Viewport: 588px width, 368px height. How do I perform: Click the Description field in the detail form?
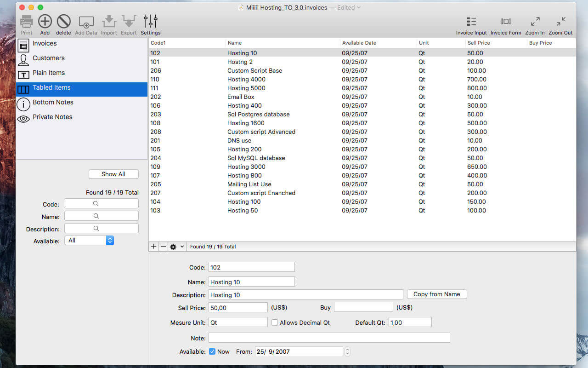(x=305, y=295)
